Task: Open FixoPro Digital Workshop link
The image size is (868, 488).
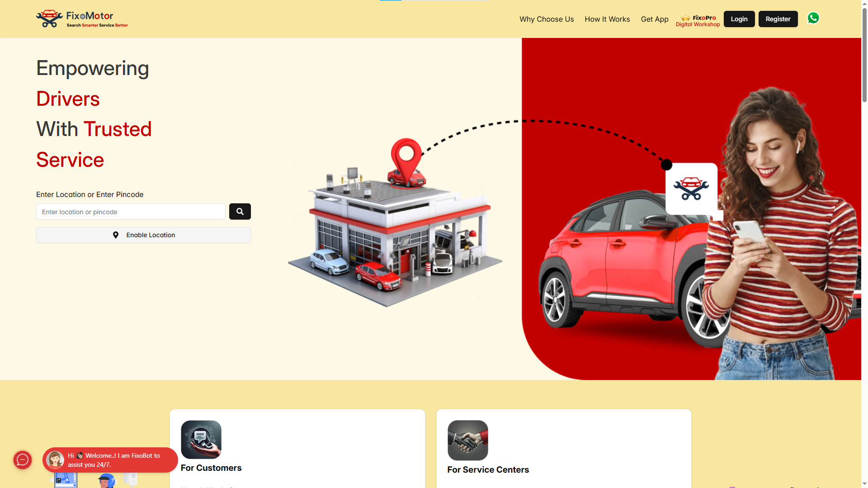Action: click(698, 21)
